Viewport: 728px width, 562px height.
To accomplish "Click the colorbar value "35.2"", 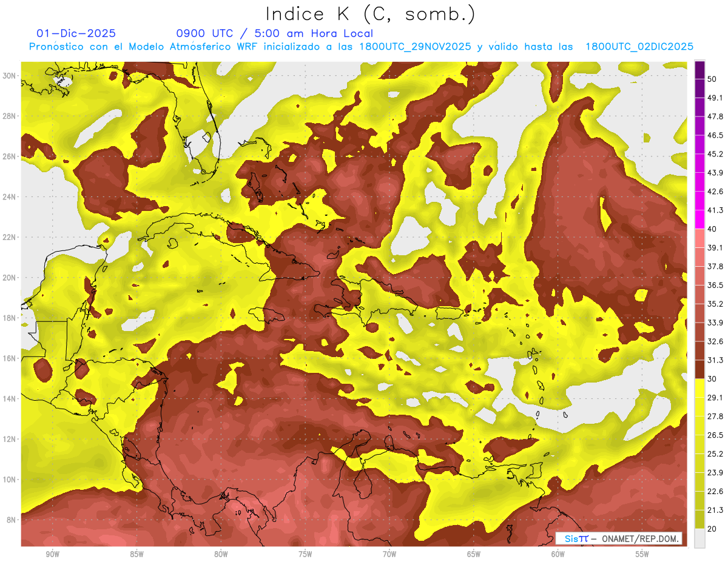I will (715, 304).
